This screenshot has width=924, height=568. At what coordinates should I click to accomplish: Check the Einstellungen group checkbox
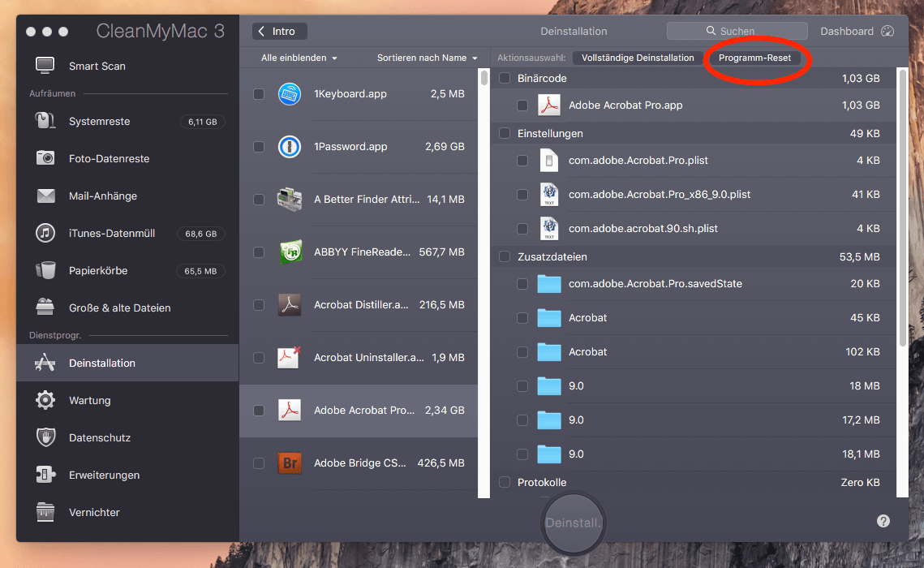[505, 133]
